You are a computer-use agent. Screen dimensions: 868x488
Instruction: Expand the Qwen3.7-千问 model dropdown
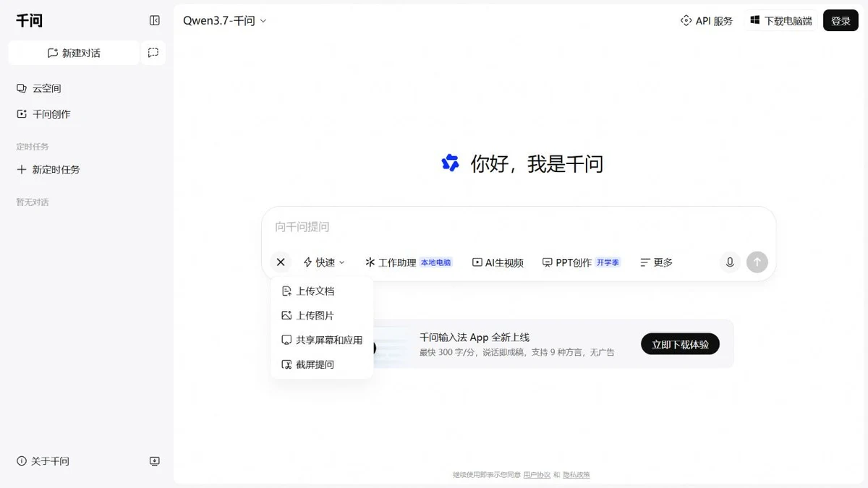click(225, 21)
